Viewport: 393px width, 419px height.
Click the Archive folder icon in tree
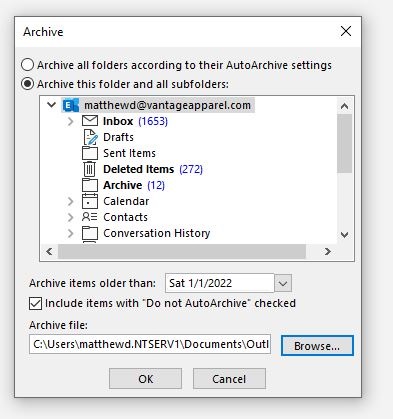[x=90, y=185]
